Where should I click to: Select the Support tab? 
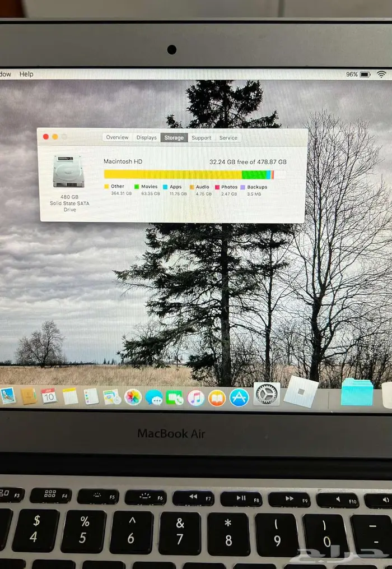pos(201,137)
